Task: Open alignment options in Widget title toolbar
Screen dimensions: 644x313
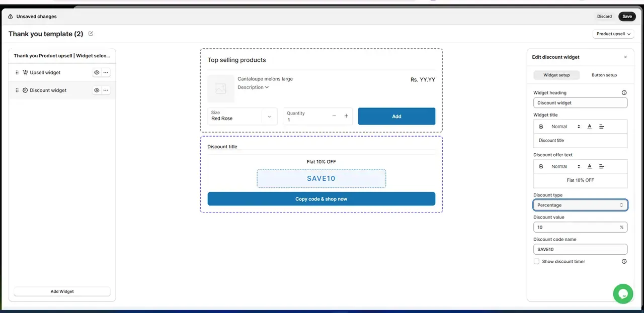Action: 601,127
